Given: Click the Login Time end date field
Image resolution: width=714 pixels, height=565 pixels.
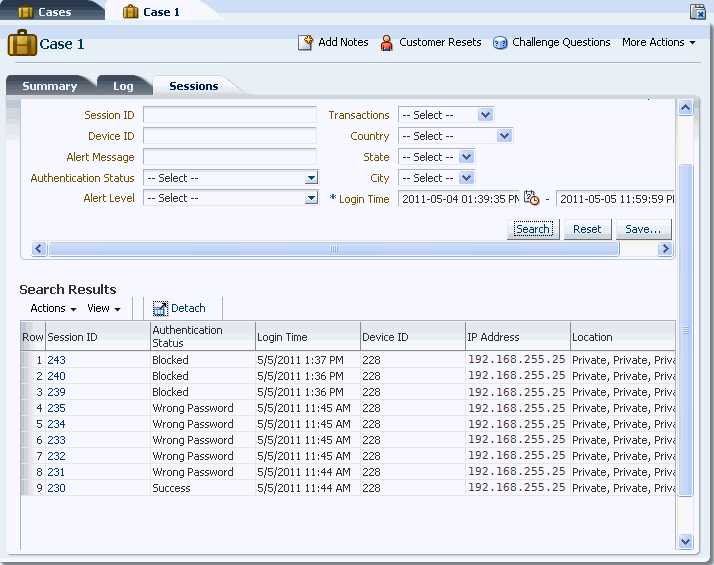Looking at the screenshot, I should coord(615,199).
